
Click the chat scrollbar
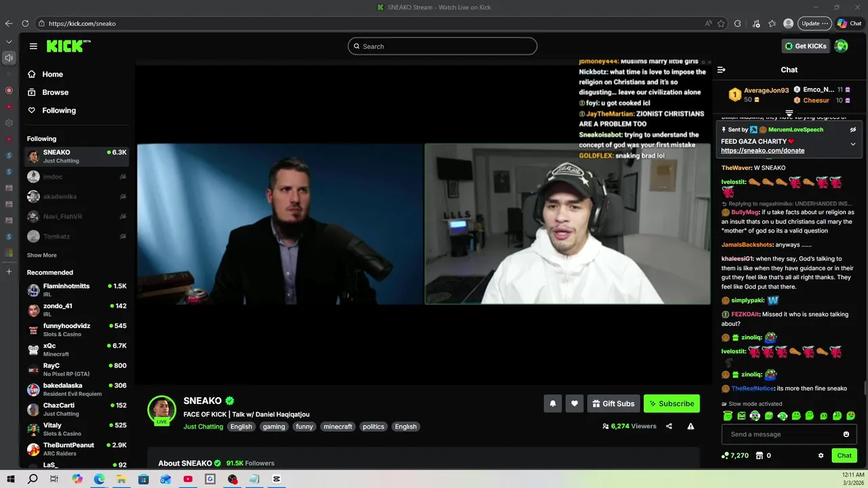pos(865,388)
